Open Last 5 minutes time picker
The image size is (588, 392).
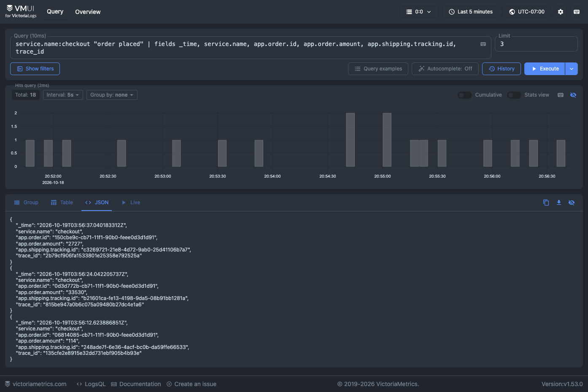(x=470, y=12)
